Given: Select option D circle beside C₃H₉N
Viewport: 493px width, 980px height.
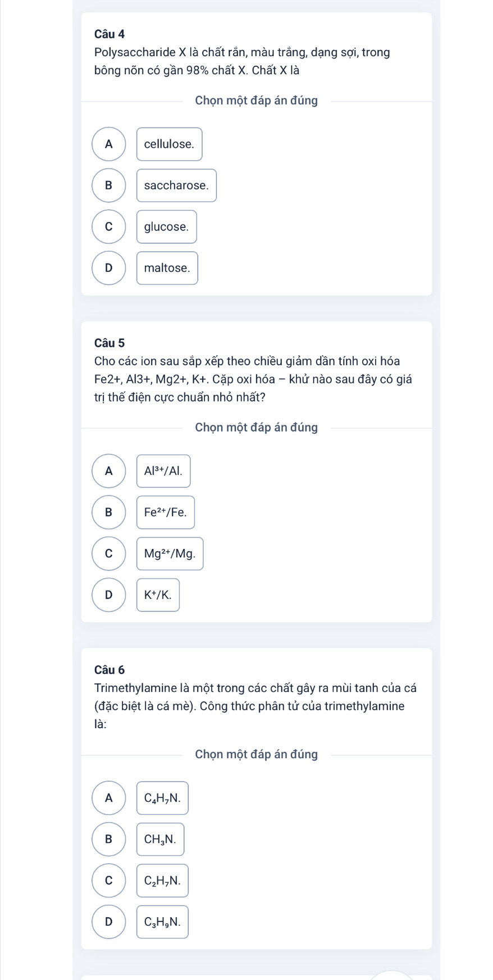Looking at the screenshot, I should [109, 922].
